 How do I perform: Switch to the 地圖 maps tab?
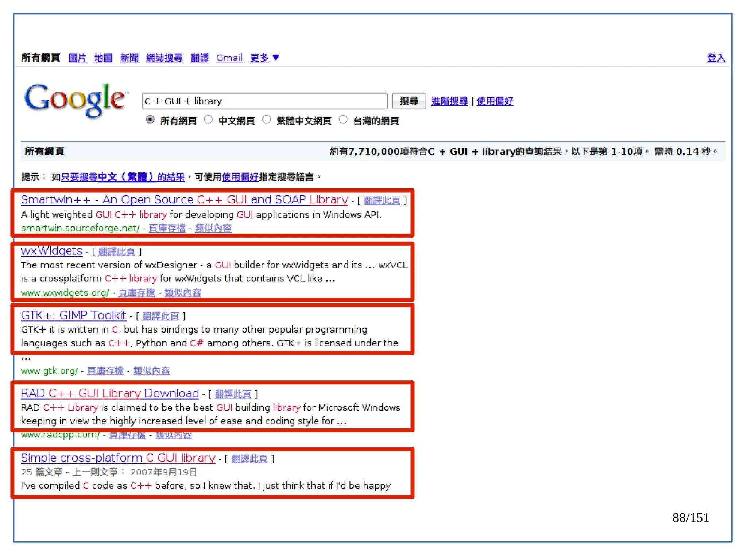click(103, 58)
